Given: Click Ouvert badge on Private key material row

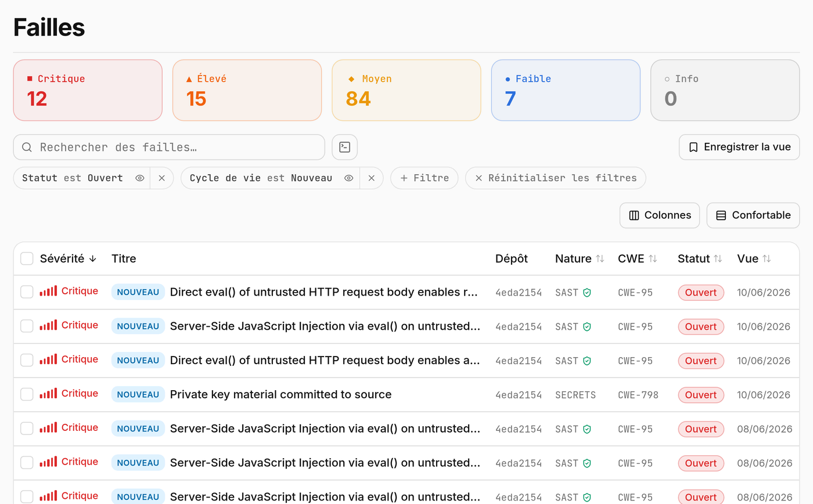Looking at the screenshot, I should click(701, 395).
